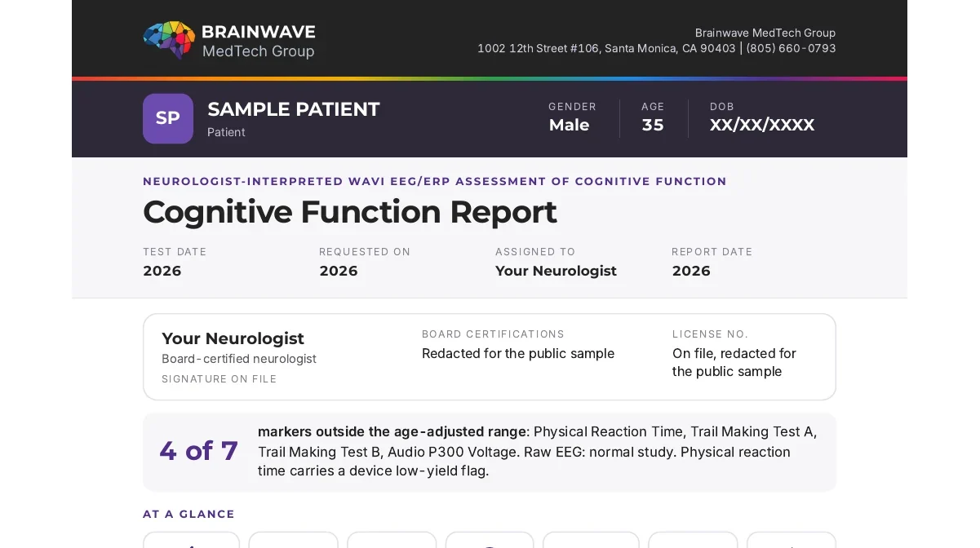Screen dimensions: 980x548
Task: Click the 'Your Neurologist' heading in the card
Action: pos(233,338)
